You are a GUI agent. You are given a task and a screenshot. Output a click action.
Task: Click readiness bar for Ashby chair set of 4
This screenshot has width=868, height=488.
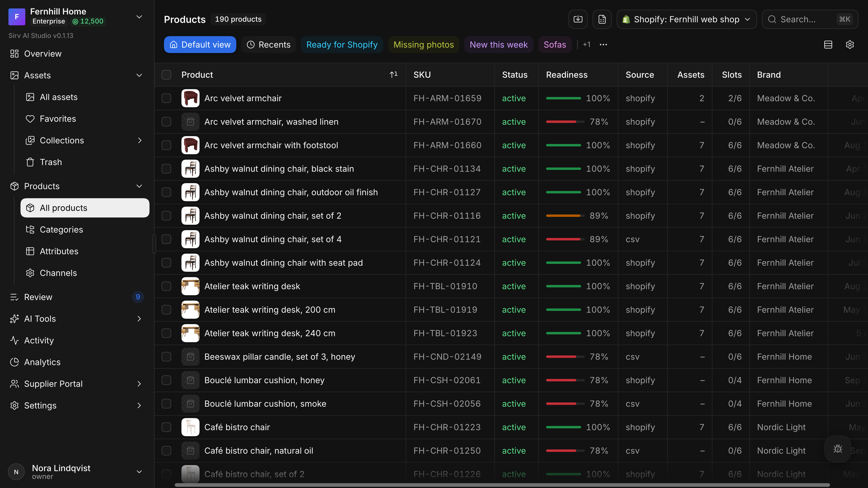[x=565, y=239]
